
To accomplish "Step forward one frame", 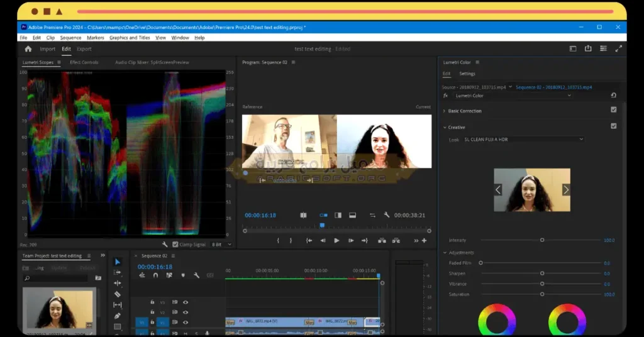I will [x=351, y=241].
